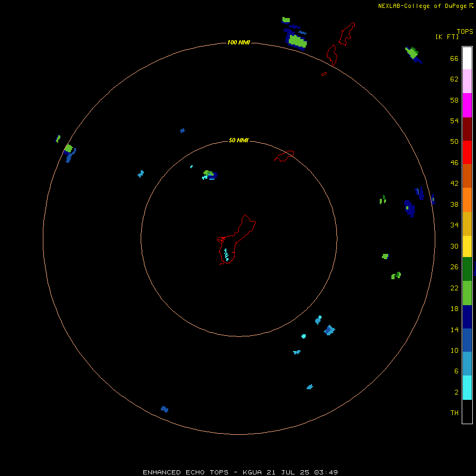Image resolution: width=476 pixels, height=476 pixels.
Task: Click the blue echo at bottom-left of map
Action: click(164, 409)
